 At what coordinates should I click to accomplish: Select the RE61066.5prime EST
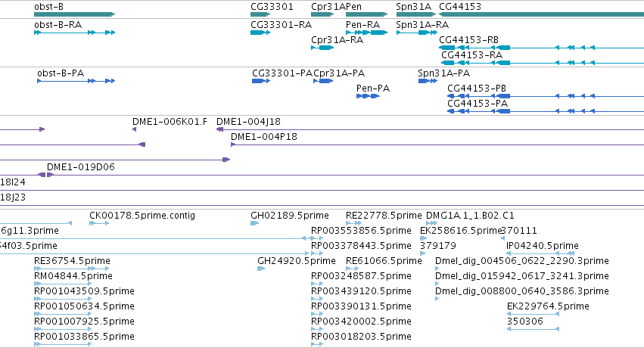tap(353, 269)
